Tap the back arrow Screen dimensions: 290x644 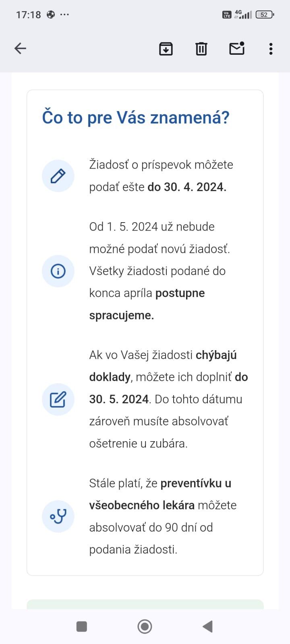click(20, 49)
